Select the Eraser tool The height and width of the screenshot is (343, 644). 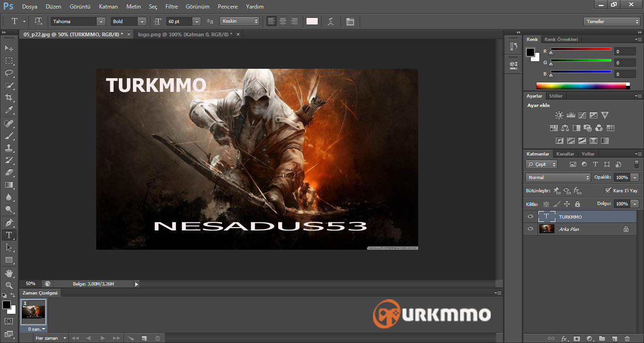(x=9, y=172)
